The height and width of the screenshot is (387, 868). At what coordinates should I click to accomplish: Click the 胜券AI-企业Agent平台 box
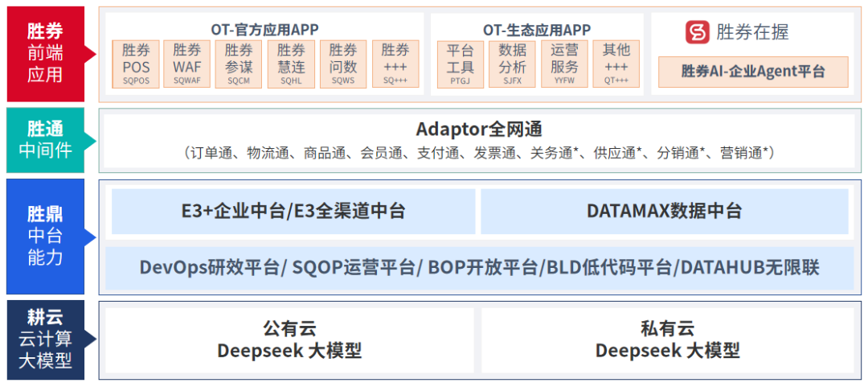coord(753,72)
